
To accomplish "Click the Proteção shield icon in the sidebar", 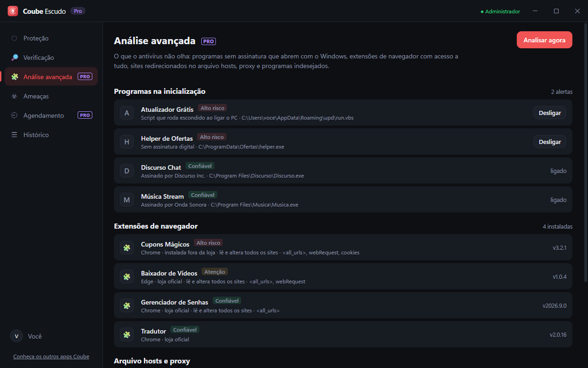I will 15,38.
